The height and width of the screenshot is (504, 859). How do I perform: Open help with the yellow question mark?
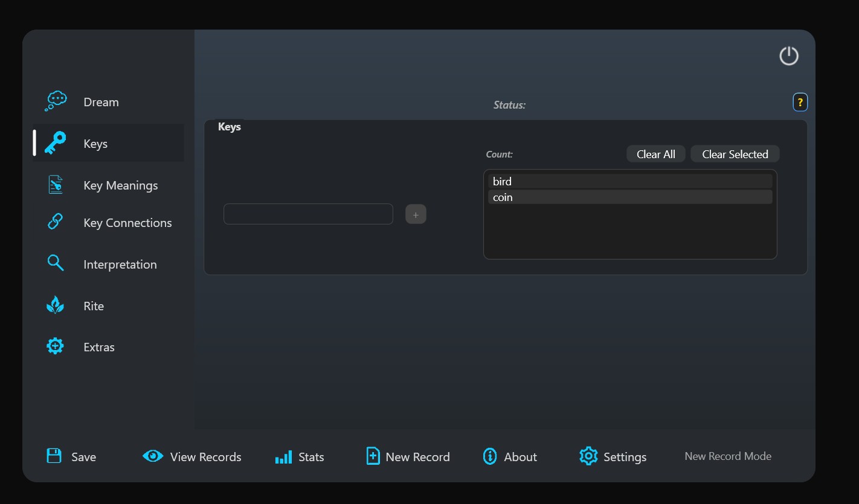(800, 103)
